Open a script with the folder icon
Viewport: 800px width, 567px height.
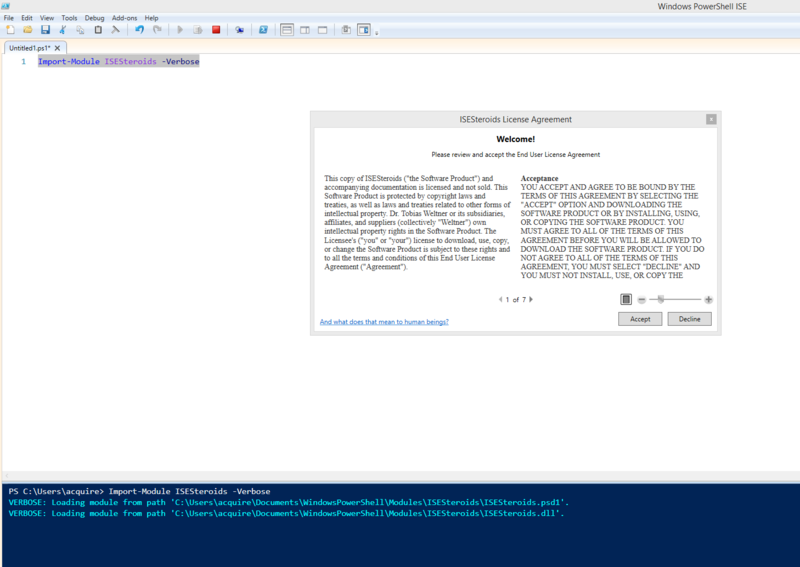pos(28,30)
